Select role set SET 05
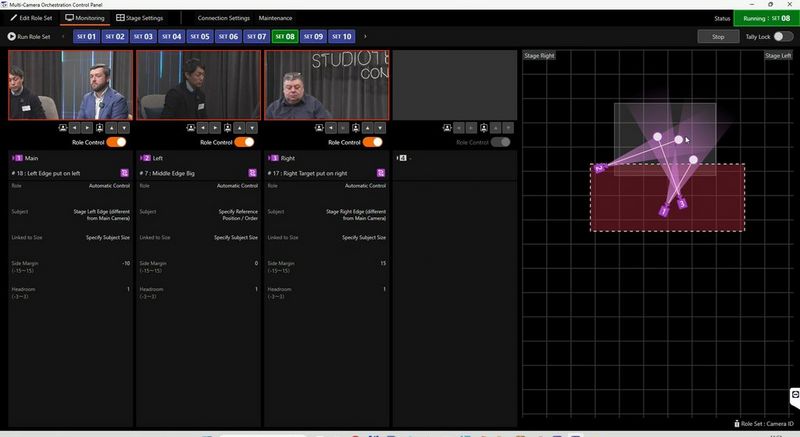Viewport: 800px width, 437px height. click(199, 37)
